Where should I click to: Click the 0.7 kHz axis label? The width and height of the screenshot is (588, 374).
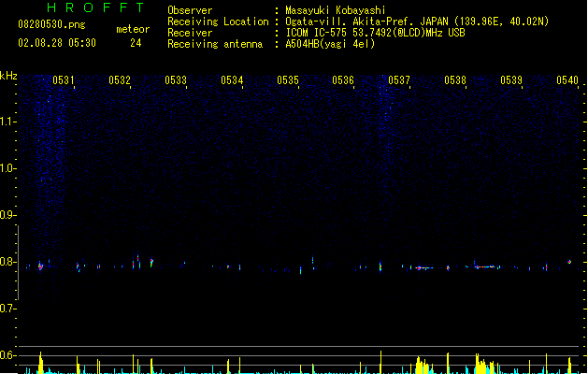click(7, 309)
